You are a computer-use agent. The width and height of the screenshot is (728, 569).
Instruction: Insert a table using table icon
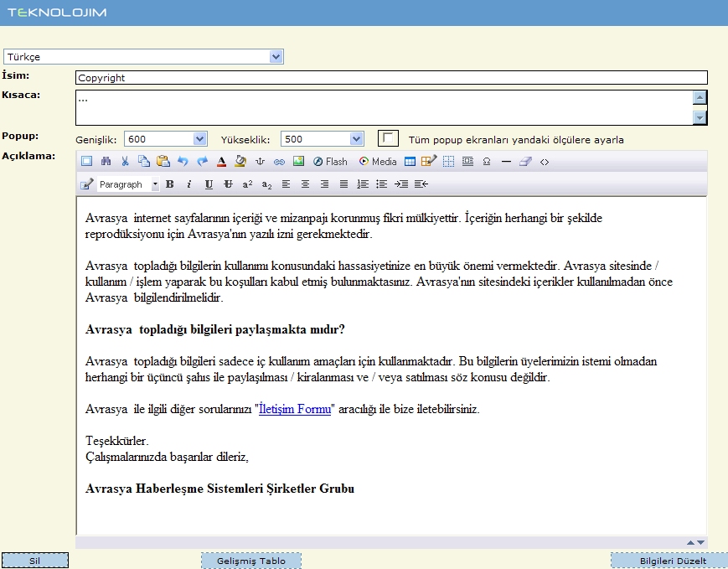click(x=410, y=161)
